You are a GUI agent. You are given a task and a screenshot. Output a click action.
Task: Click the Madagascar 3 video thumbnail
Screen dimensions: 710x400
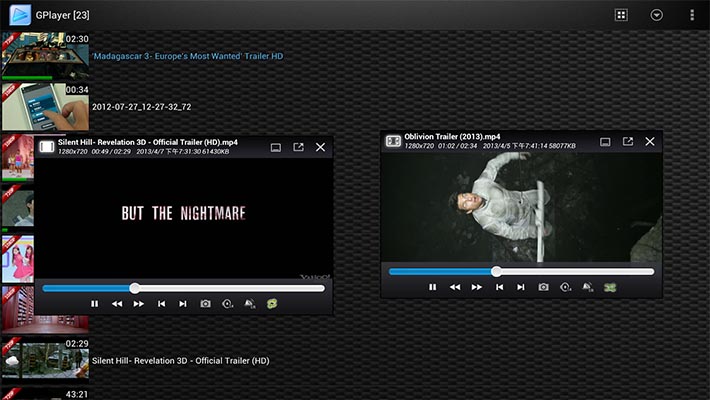[45, 56]
